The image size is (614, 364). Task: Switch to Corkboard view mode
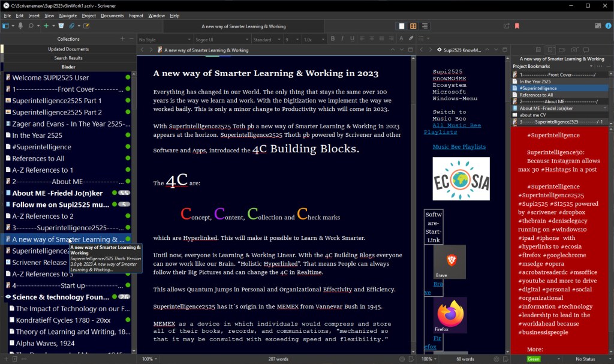413,26
